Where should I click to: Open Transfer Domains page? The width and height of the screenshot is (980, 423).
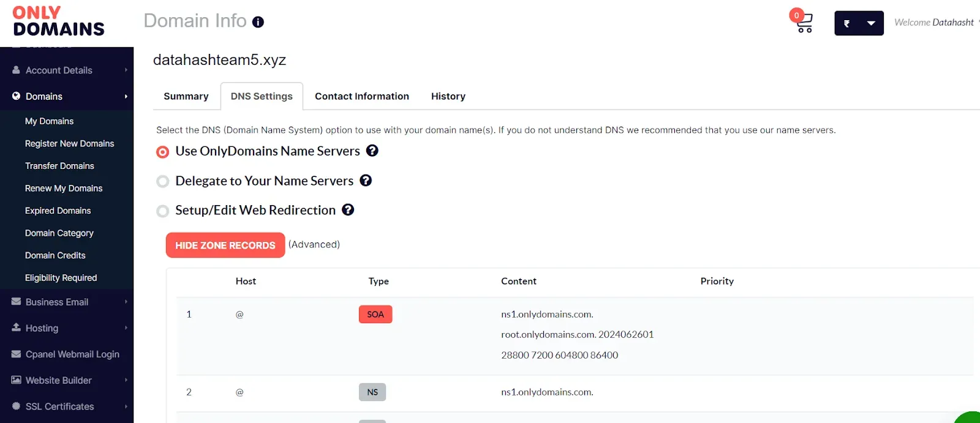(x=59, y=166)
